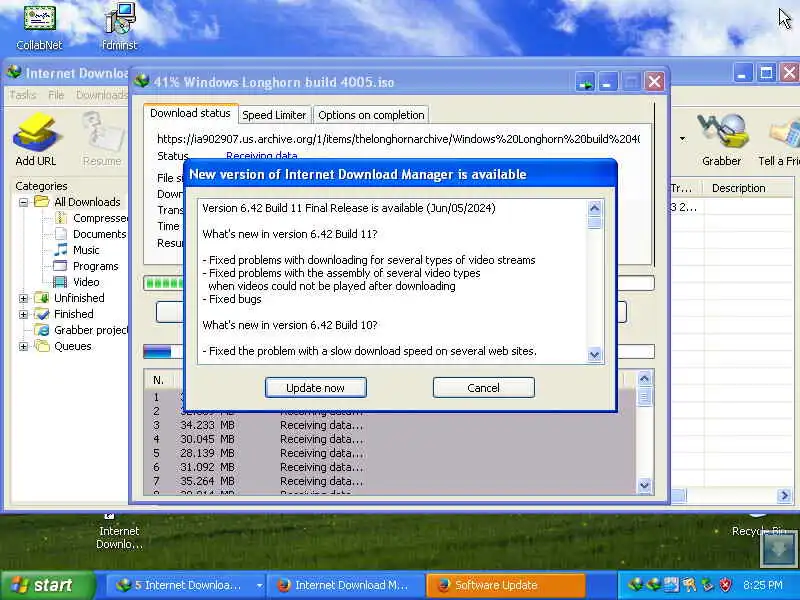
Task: Click the update notes scrollbar thumb
Action: coord(594,223)
